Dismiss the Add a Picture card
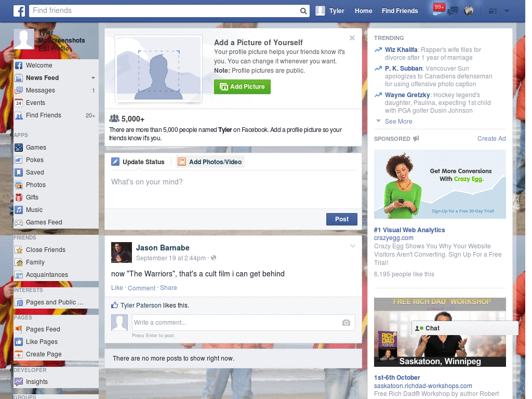Image resolution: width=532 pixels, height=399 pixels. click(352, 38)
